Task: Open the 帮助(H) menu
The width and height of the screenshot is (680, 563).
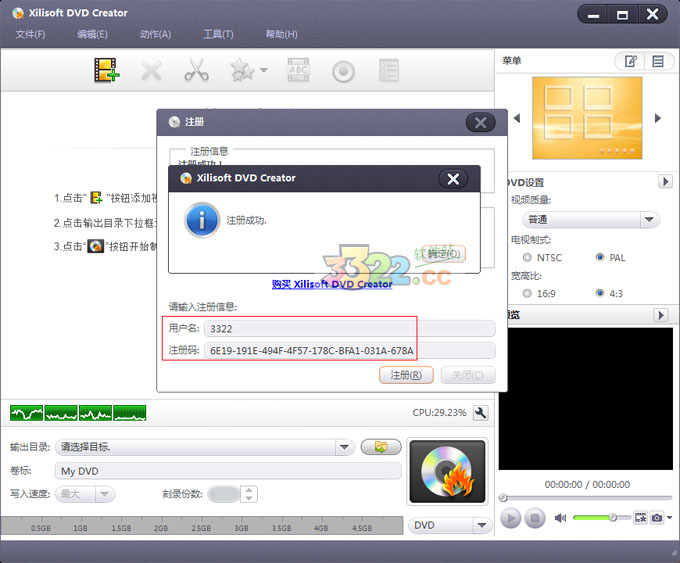Action: (x=281, y=34)
